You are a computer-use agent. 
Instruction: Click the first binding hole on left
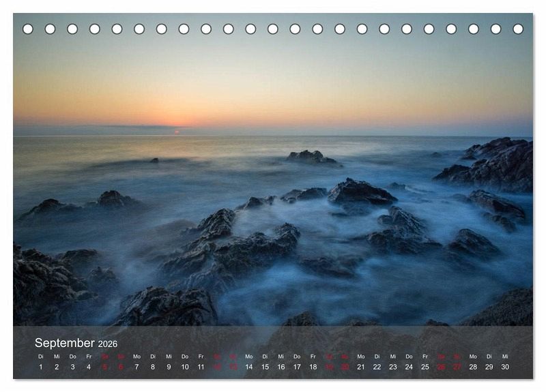[x=28, y=29]
